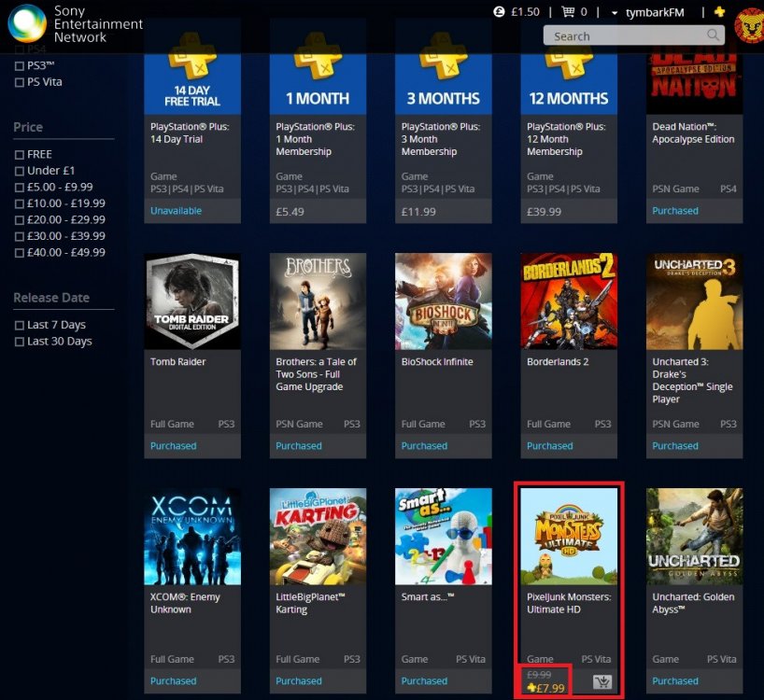Open the Brothers cover image
The width and height of the screenshot is (764, 700).
318,301
